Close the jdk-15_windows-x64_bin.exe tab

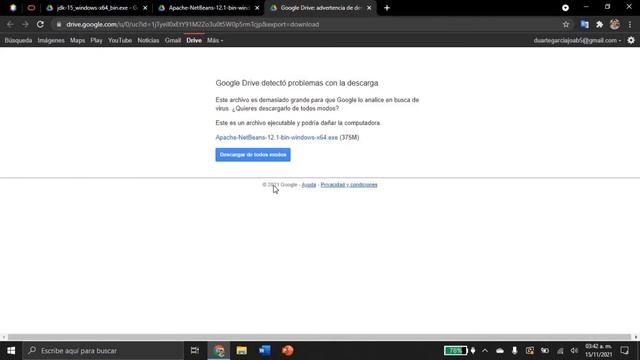145,8
